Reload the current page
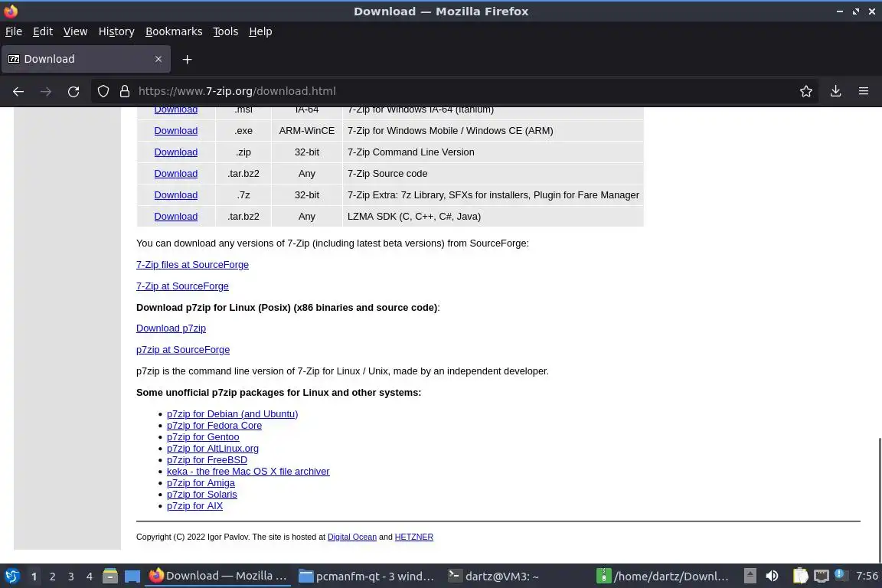The image size is (882, 588). tap(73, 91)
